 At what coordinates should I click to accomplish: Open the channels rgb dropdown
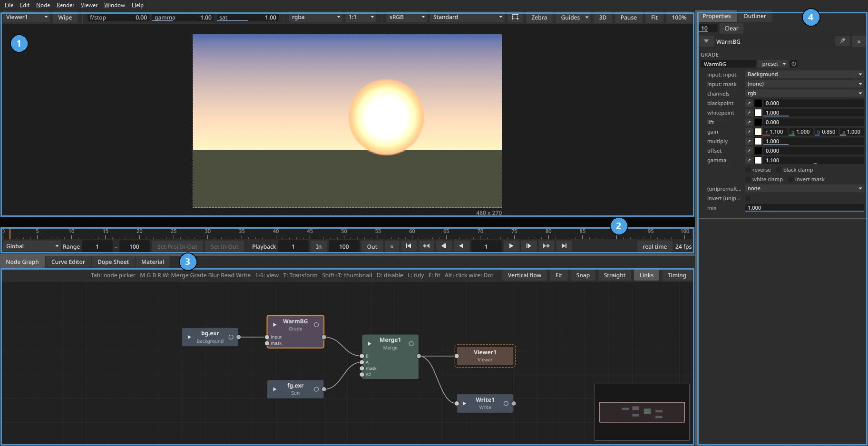pos(804,93)
